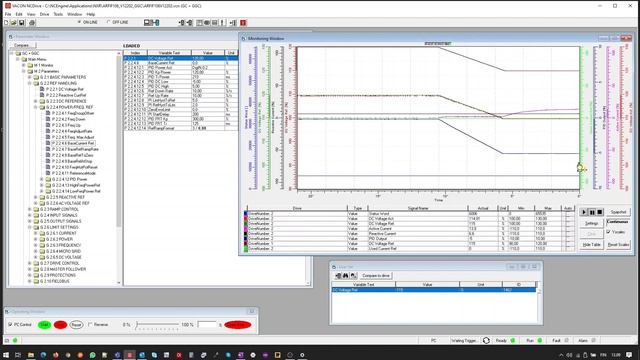The image size is (640, 360).
Task: Expand G 2.1 BASIC PARAMETERS node
Action: (x=30, y=77)
